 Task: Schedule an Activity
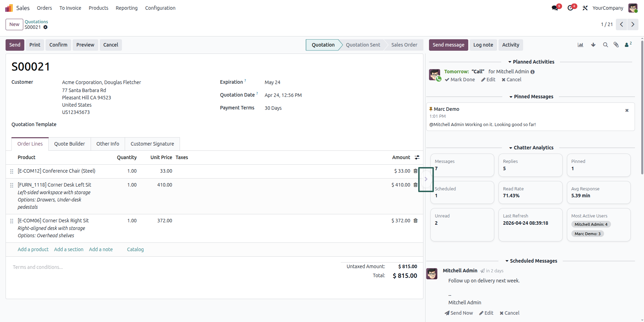511,45
